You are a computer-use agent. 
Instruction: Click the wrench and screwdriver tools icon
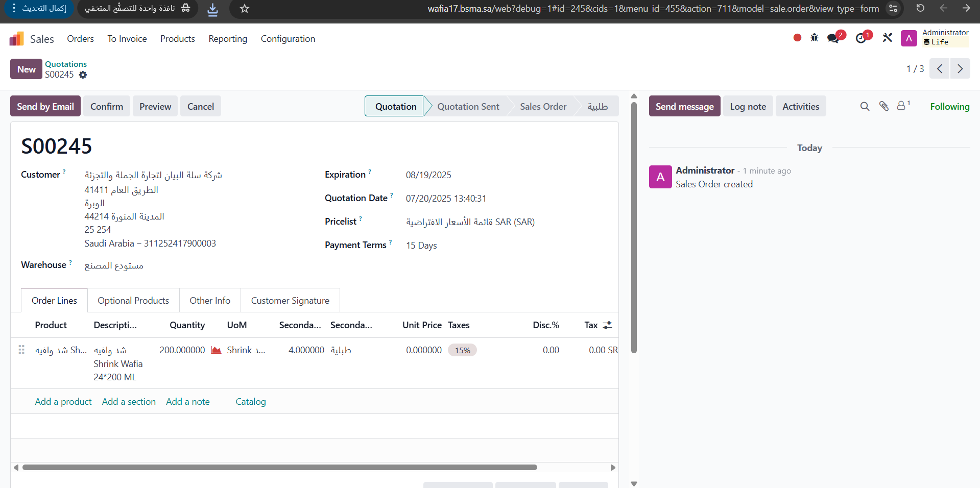pyautogui.click(x=887, y=38)
